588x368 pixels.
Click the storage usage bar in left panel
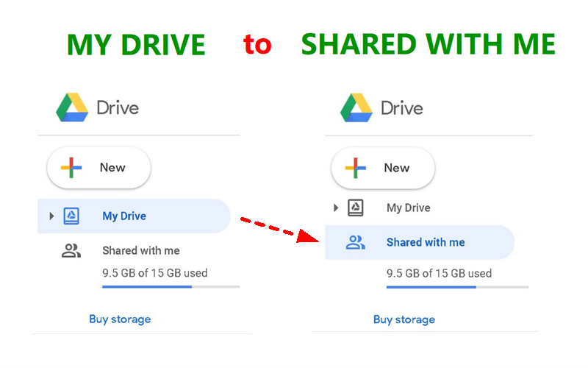click(171, 286)
